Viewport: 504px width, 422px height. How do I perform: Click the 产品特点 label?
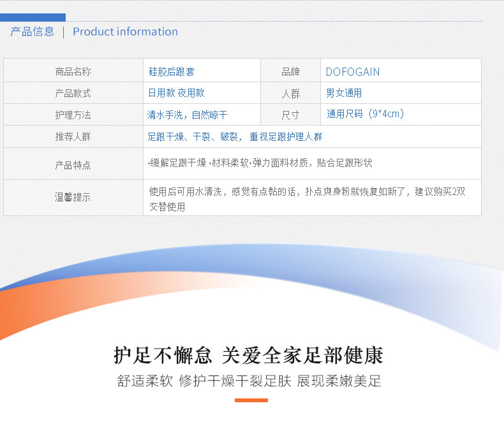[x=73, y=165]
